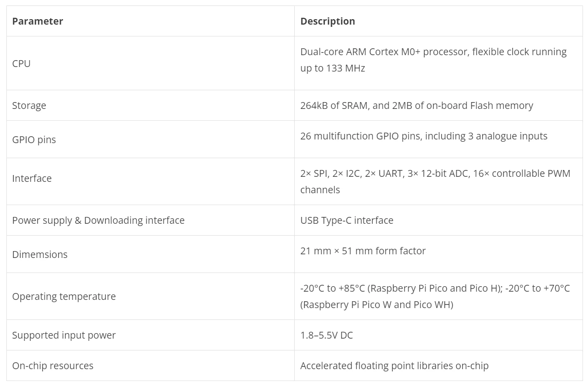588x386 pixels.
Task: Select Power supply & Downloading interface cell
Action: tap(98, 221)
